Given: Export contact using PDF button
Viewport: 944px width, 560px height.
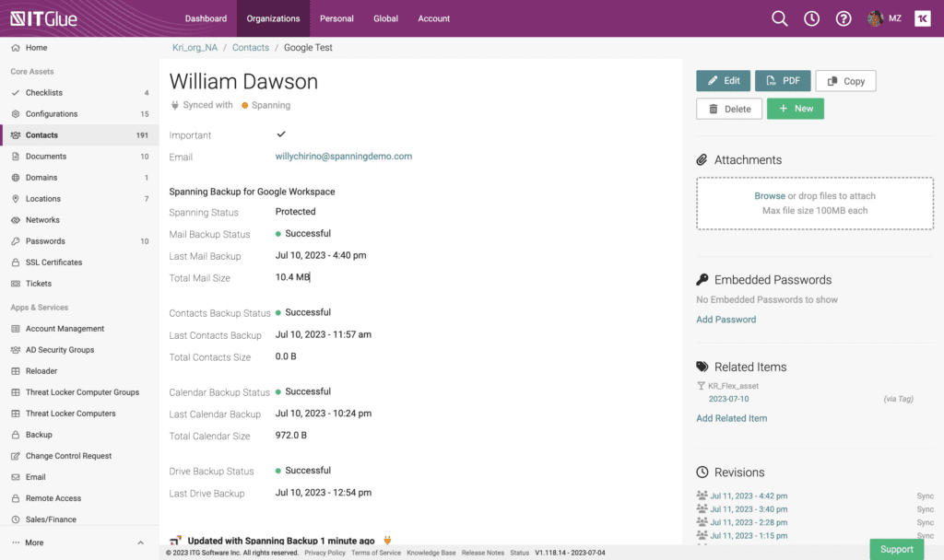Looking at the screenshot, I should [x=782, y=81].
